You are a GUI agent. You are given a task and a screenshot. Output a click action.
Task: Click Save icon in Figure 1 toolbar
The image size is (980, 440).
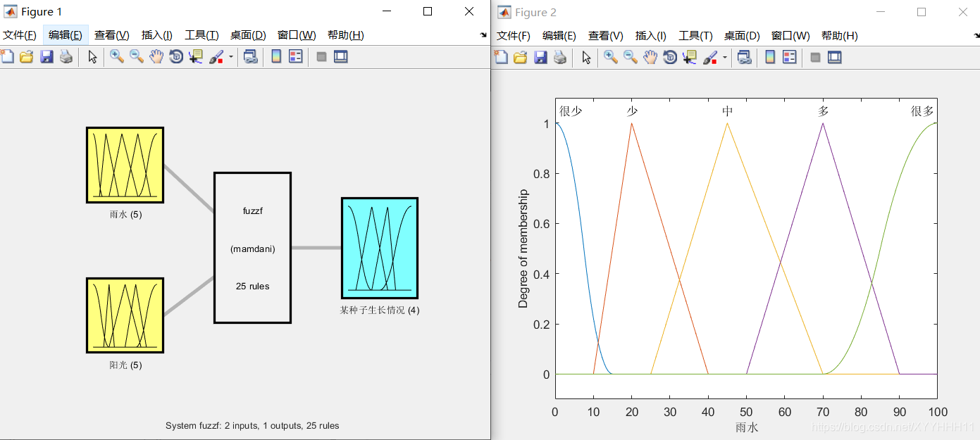(x=46, y=57)
